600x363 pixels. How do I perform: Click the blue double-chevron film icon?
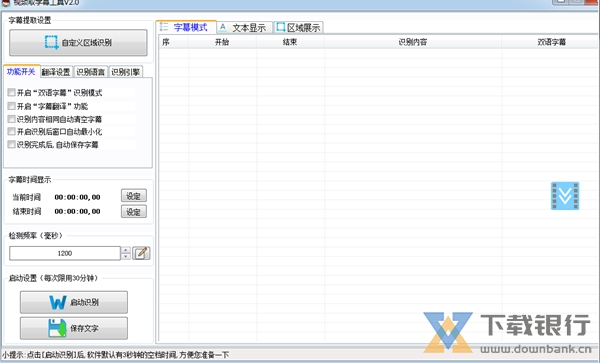pos(565,196)
